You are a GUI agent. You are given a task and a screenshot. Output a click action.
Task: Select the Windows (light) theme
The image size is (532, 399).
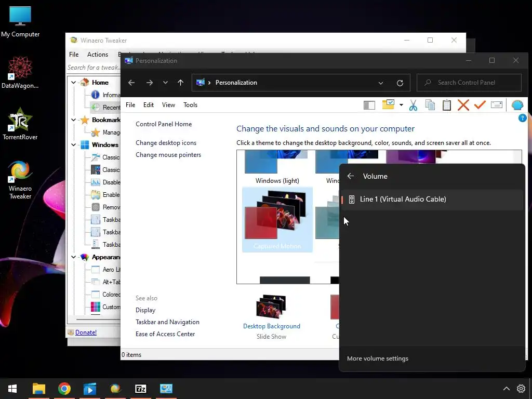(x=277, y=168)
